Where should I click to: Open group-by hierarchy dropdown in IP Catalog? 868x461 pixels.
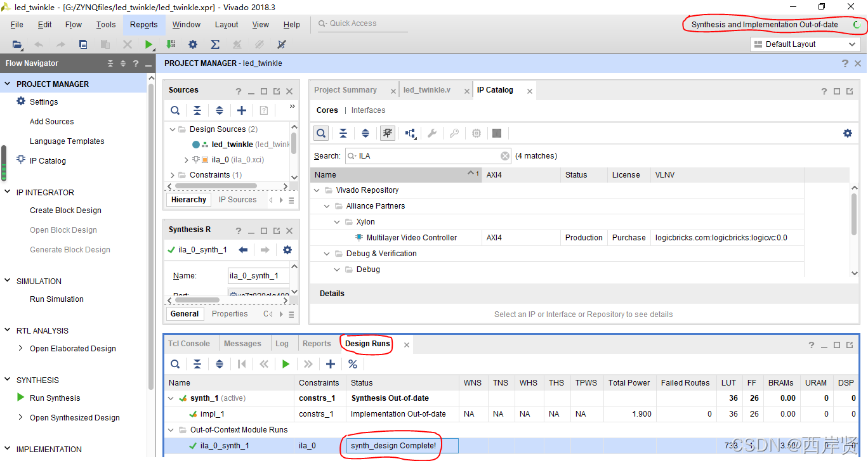point(410,133)
